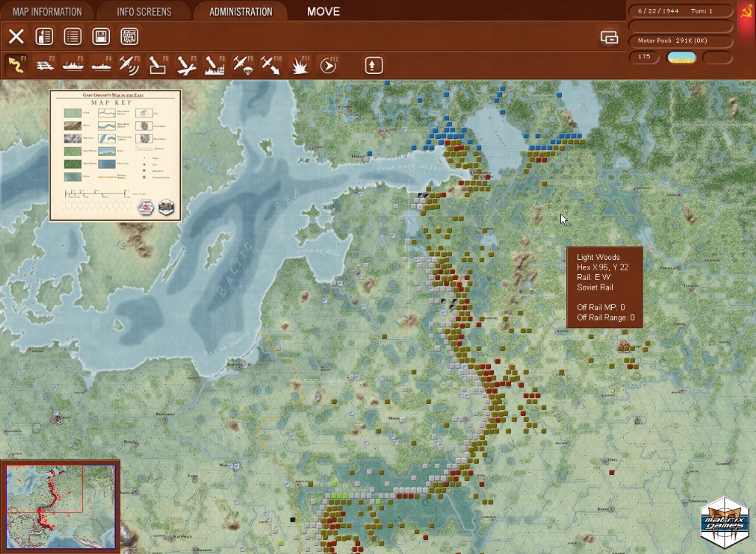Select the Air Transport parachute icon (F9)

pos(243,65)
